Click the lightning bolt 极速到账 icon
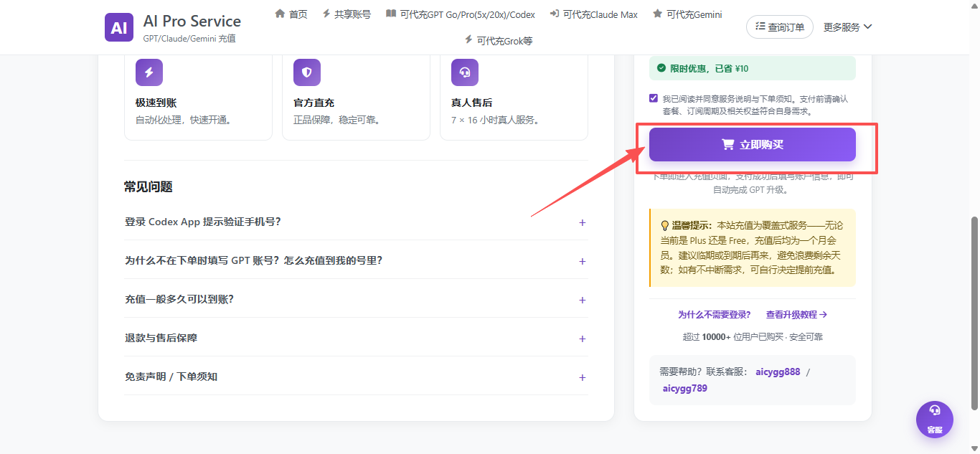The image size is (980, 454). tap(149, 72)
